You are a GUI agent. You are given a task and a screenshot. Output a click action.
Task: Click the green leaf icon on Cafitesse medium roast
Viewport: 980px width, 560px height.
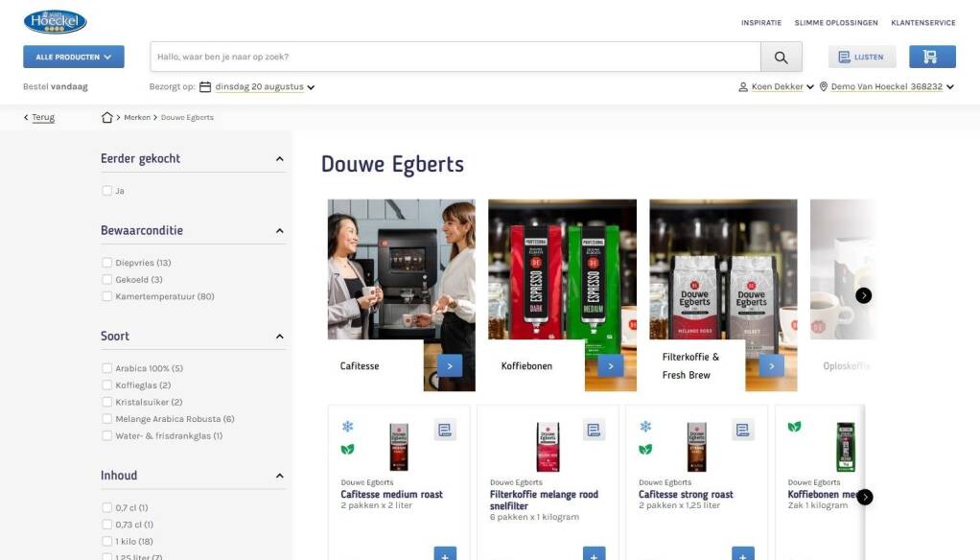(347, 449)
